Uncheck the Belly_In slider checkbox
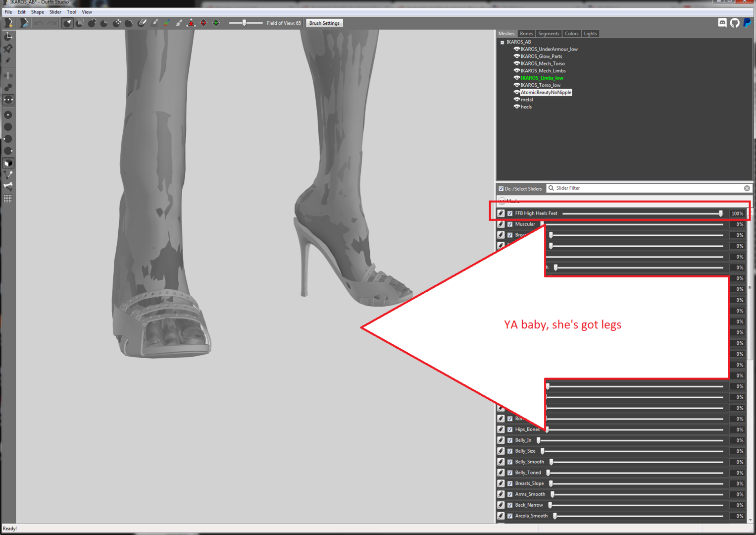 click(510, 440)
